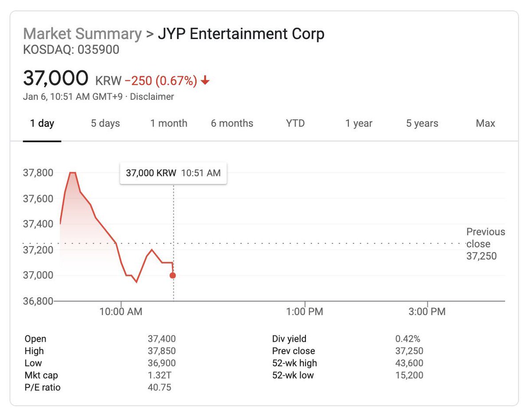Select the 1 day tab

(42, 123)
